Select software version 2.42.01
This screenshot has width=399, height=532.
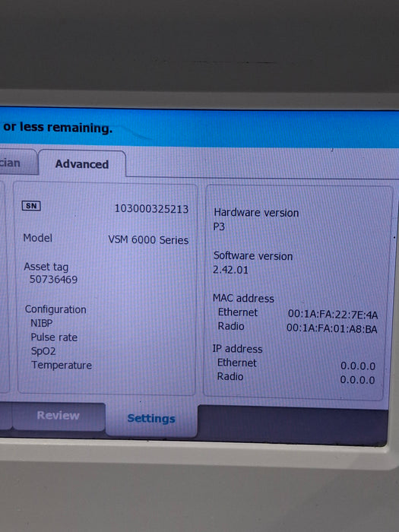(230, 270)
